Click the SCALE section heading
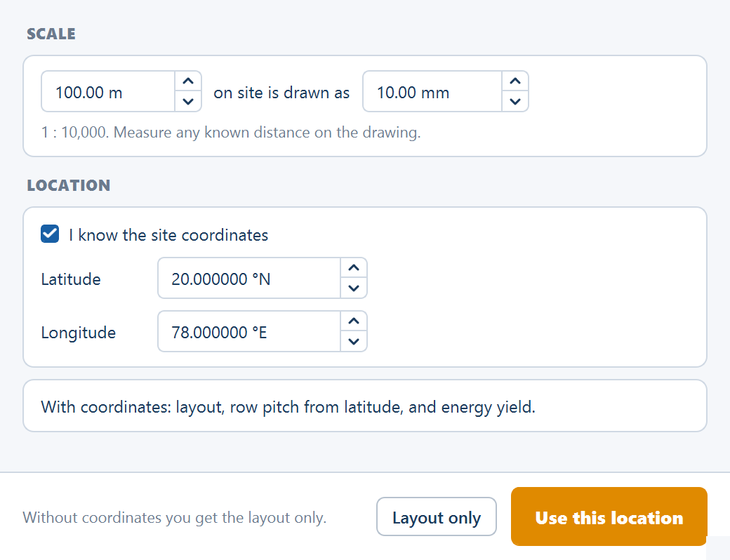 [51, 34]
